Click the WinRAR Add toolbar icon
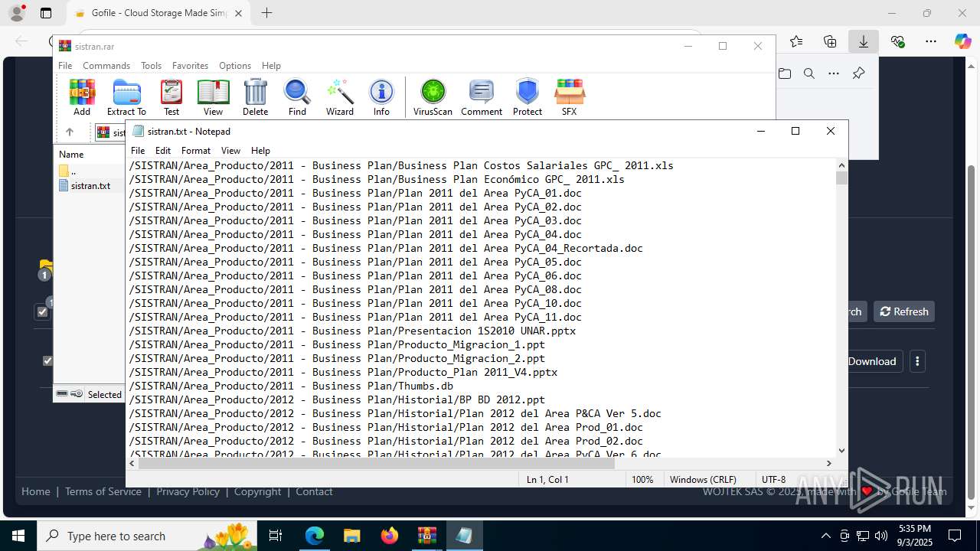Image resolution: width=980 pixels, height=551 pixels. pos(82,97)
